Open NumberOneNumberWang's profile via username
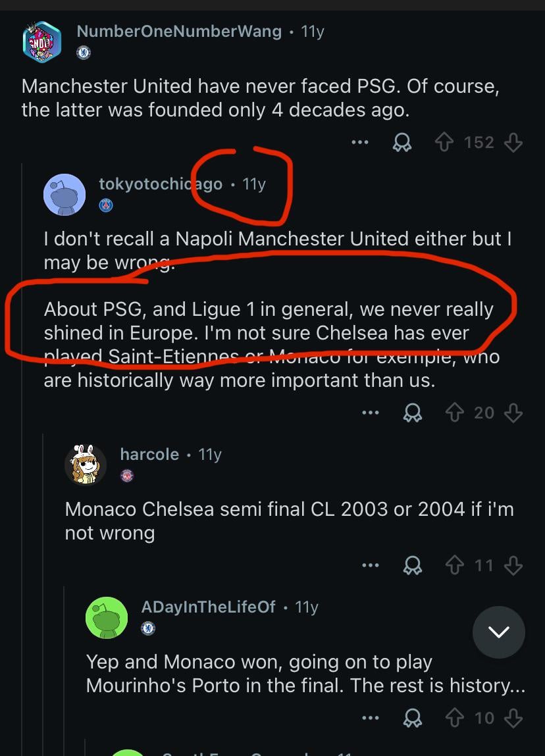The height and width of the screenshot is (756, 545). pyautogui.click(x=179, y=31)
